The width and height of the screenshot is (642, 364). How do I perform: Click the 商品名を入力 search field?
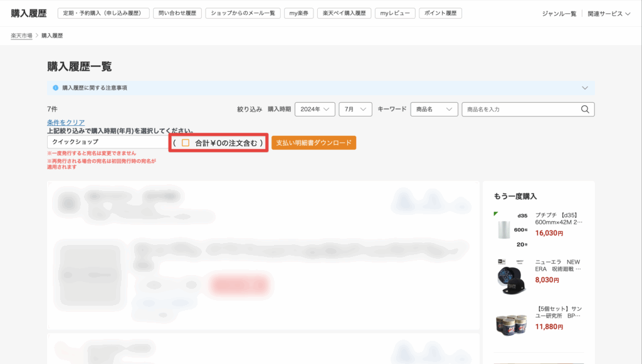pyautogui.click(x=519, y=110)
